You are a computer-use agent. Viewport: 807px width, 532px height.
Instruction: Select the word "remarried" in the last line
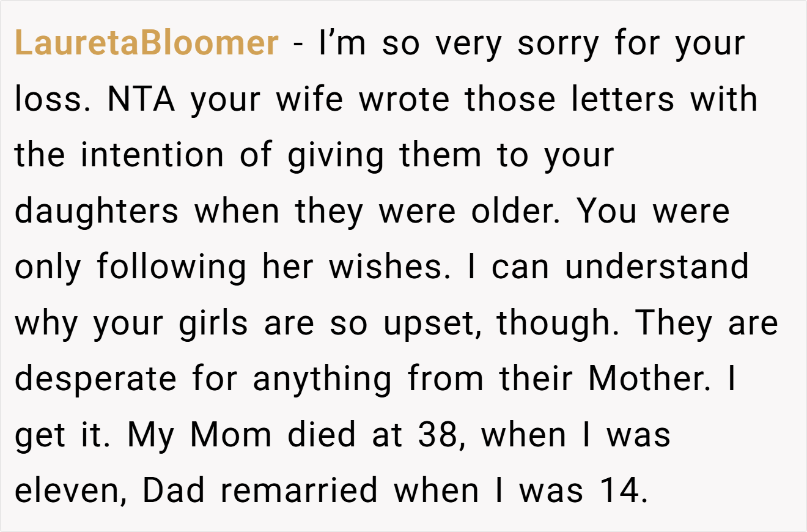point(299,490)
